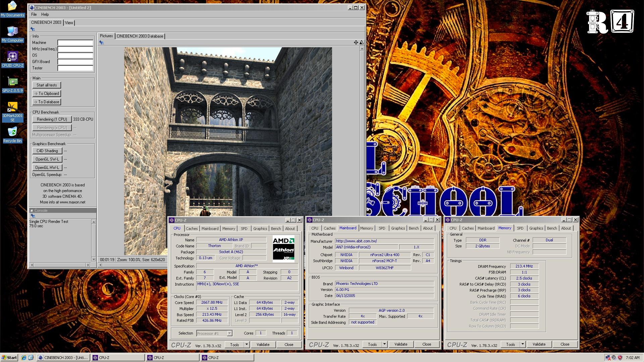
Task: Run the C4D Shading test
Action: [47, 151]
